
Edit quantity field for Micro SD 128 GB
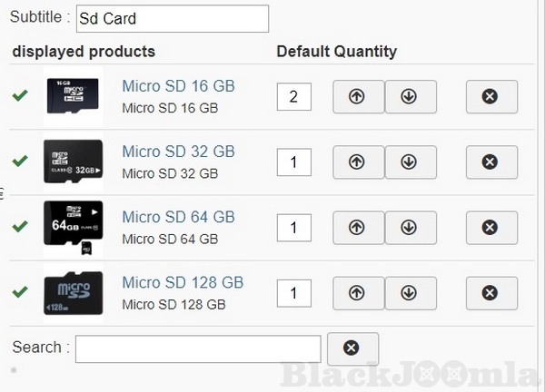pos(293,293)
